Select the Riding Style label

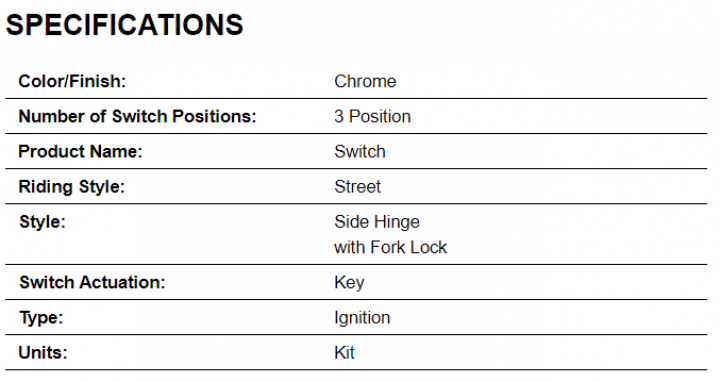click(x=72, y=187)
